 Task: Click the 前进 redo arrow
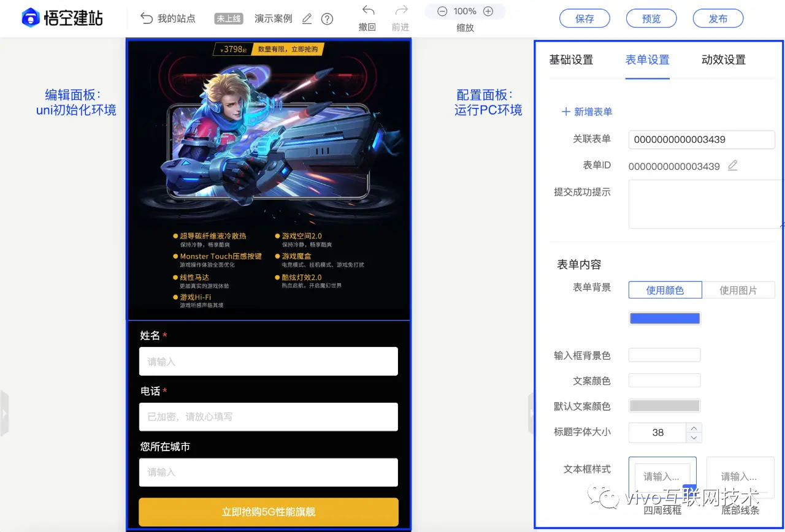(x=401, y=10)
